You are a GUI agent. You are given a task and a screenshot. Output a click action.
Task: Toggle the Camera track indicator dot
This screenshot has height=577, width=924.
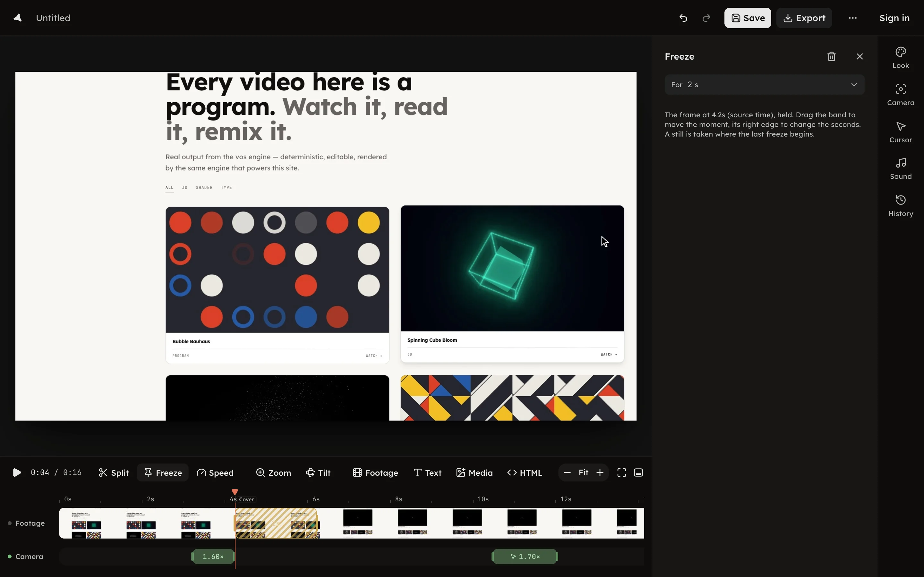pyautogui.click(x=10, y=556)
